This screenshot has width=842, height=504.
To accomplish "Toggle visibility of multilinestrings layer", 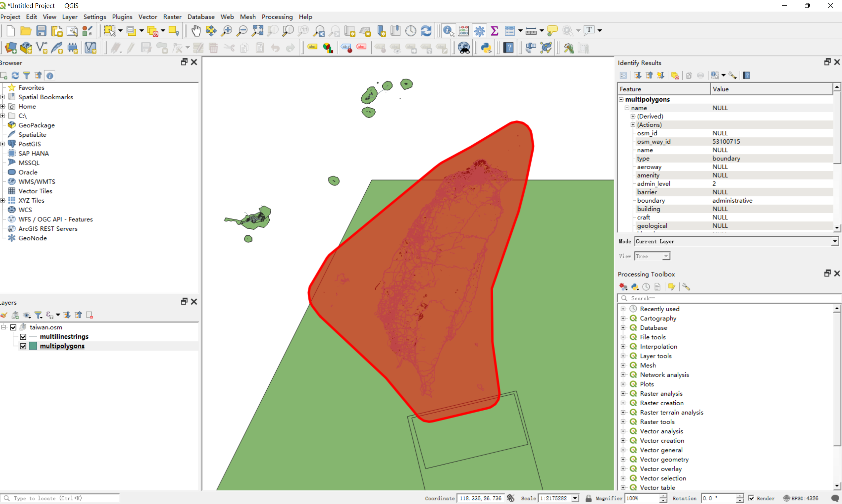I will (23, 337).
